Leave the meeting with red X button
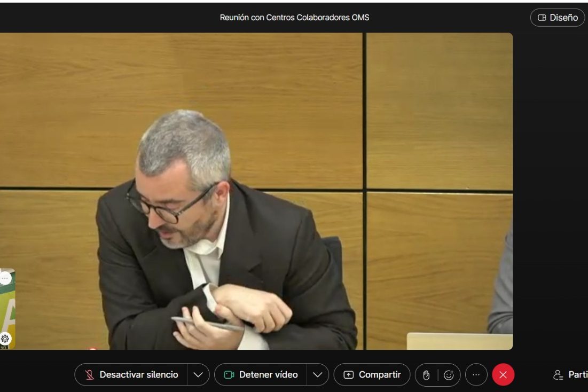The height and width of the screenshot is (392, 588). click(x=503, y=375)
